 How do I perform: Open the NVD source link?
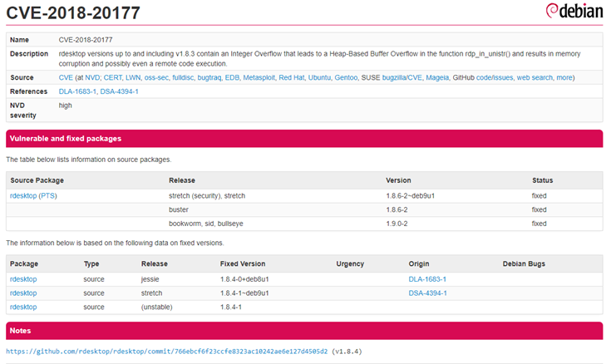coord(92,76)
